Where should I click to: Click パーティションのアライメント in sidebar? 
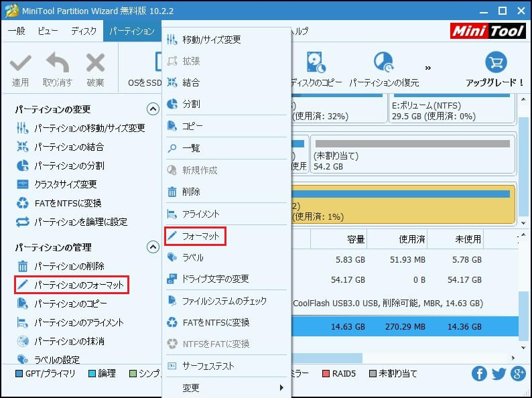pos(70,322)
